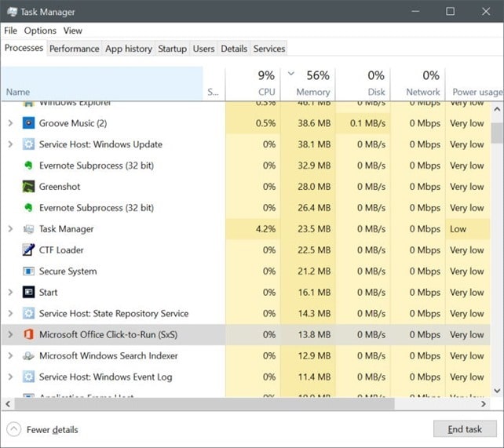The width and height of the screenshot is (504, 448).
Task: Click the Task Manager title bar icon
Action: (12, 12)
